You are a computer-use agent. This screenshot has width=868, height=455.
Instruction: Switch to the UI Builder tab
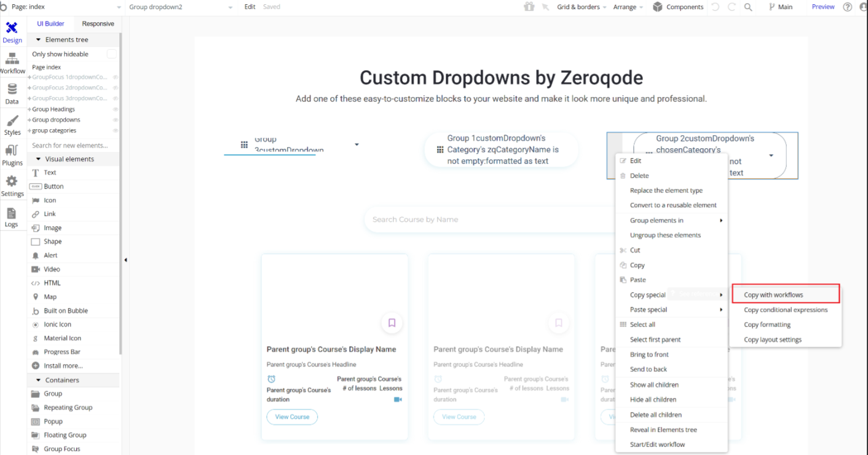coord(50,24)
